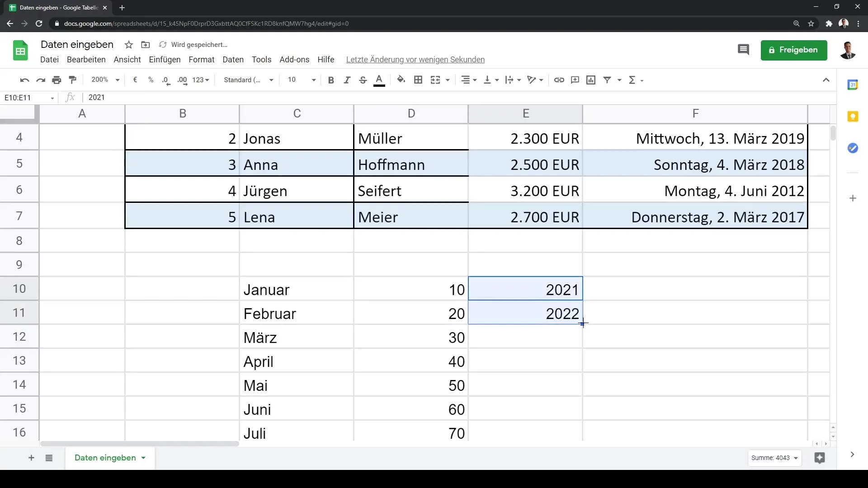
Task: Click Letzte Änderung vor wenigen Sekunden link
Action: tap(415, 60)
